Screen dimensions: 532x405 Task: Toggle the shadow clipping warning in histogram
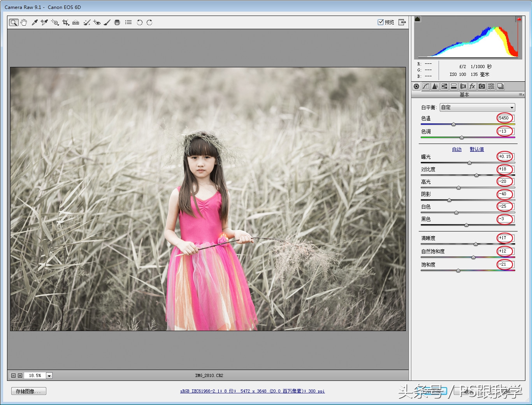tap(418, 19)
